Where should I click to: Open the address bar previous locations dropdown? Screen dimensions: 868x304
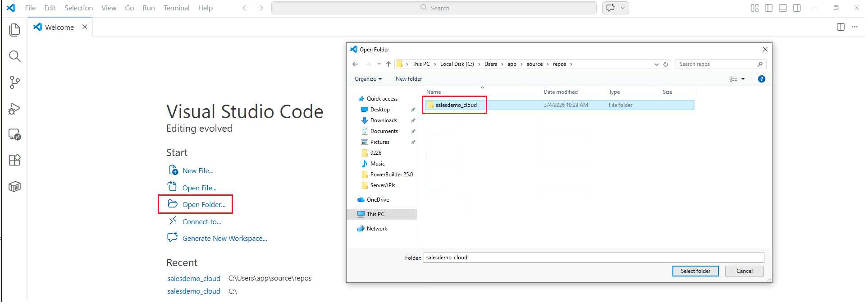point(656,64)
